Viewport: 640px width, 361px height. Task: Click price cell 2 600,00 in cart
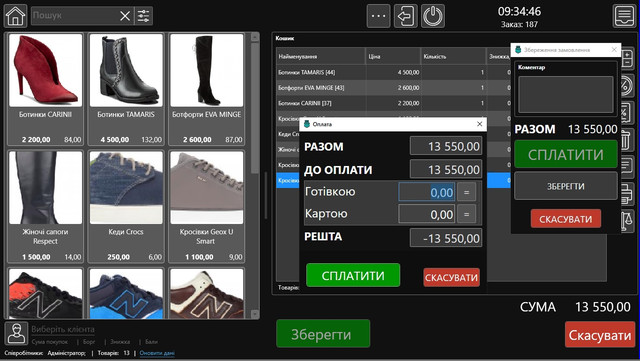409,87
